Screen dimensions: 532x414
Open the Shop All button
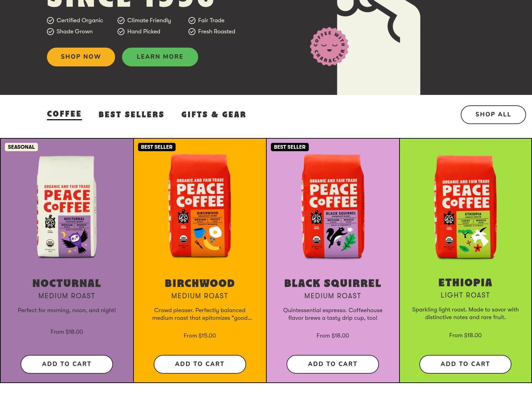[493, 115]
